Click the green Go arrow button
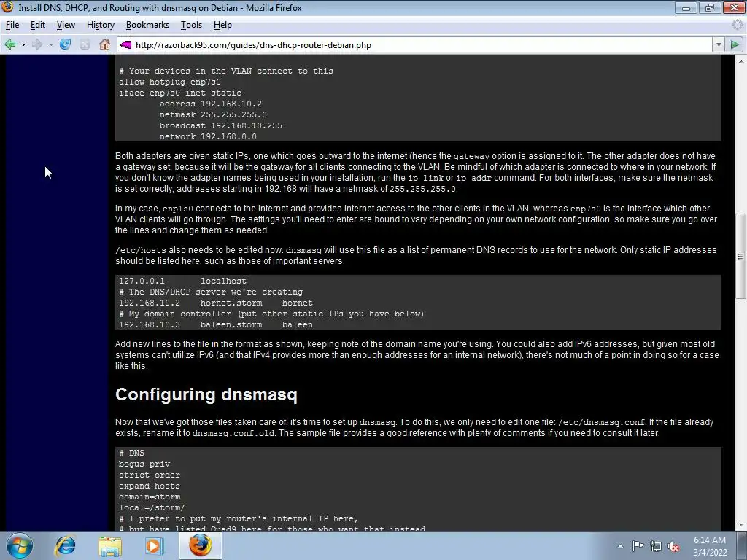The width and height of the screenshot is (747, 560). tap(735, 44)
